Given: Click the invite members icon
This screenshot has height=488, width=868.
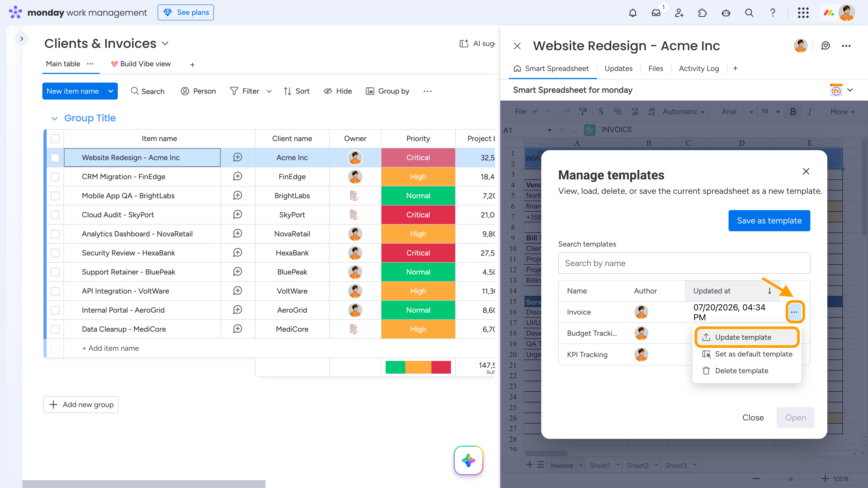Looking at the screenshot, I should pos(679,13).
